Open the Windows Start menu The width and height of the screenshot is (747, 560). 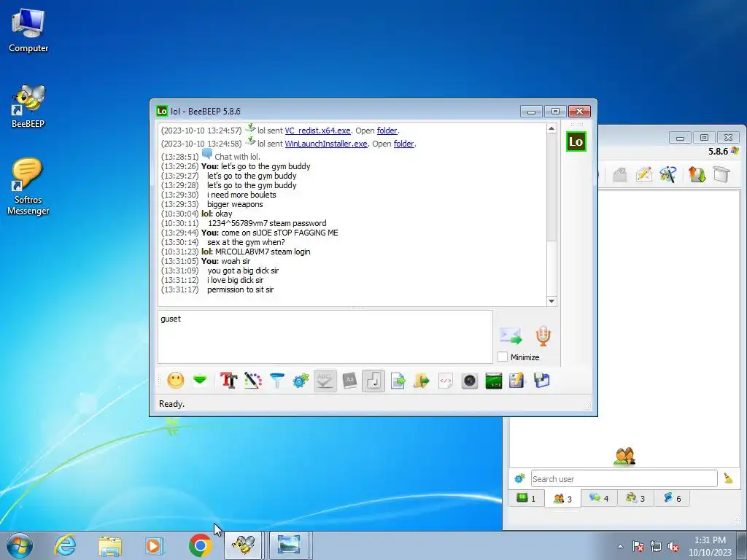pyautogui.click(x=20, y=545)
